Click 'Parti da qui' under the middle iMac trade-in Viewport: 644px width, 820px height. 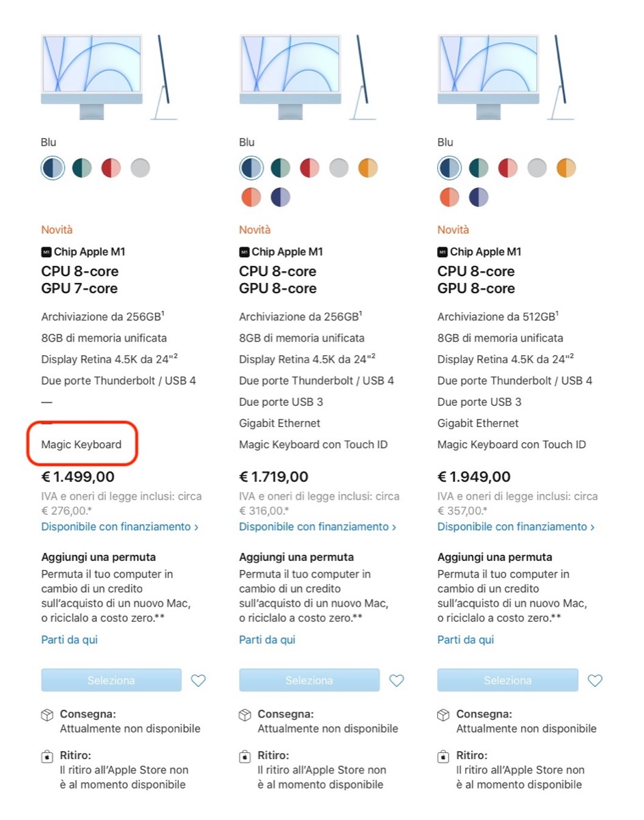267,640
